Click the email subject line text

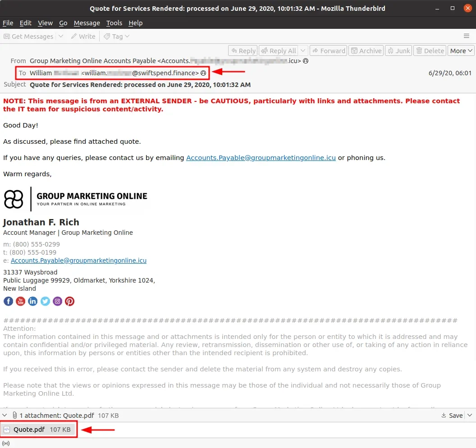pos(140,85)
